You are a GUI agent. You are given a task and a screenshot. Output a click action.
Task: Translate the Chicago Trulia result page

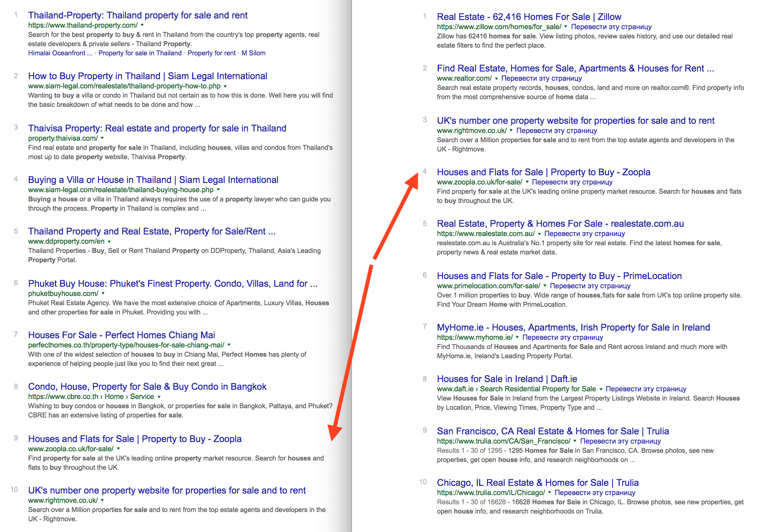[x=595, y=493]
